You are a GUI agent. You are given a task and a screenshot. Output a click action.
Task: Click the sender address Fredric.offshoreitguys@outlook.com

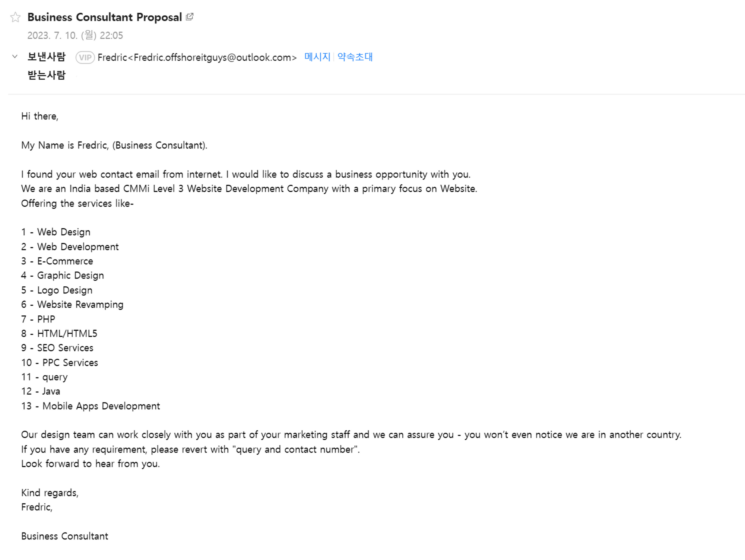(x=197, y=57)
